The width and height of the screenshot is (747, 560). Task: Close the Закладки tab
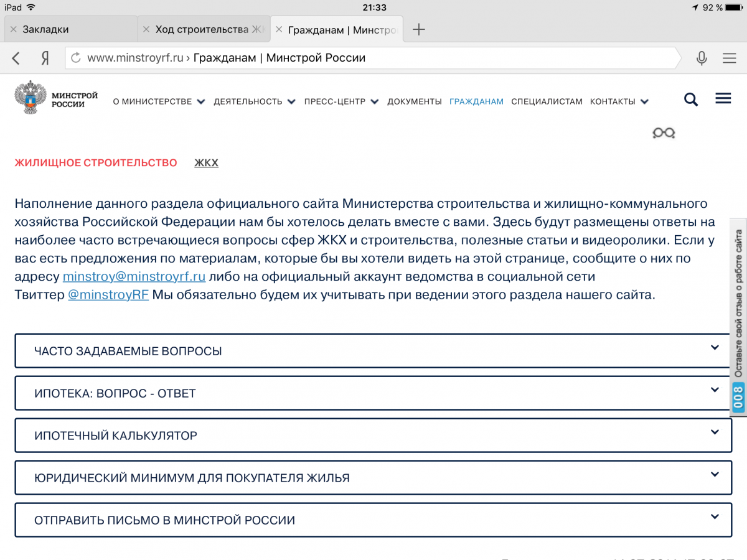tap(13, 29)
